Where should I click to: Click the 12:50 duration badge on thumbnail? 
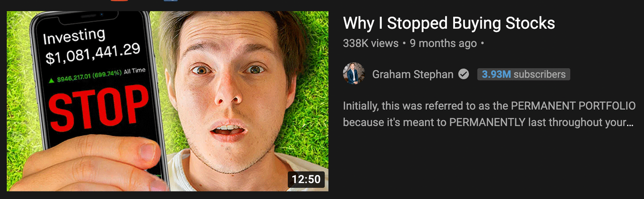point(306,179)
